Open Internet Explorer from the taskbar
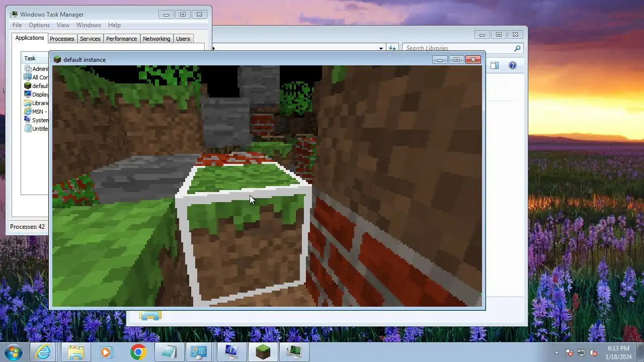This screenshot has height=362, width=644. coord(44,352)
